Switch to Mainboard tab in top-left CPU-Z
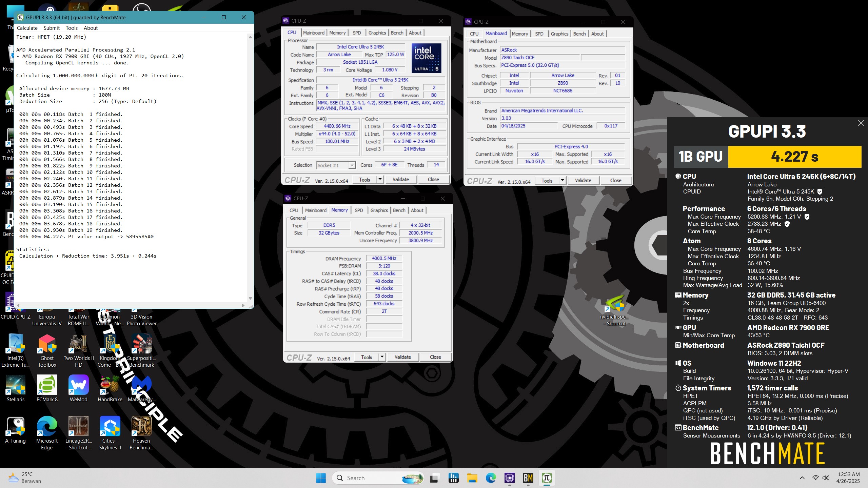The height and width of the screenshot is (488, 868). [x=314, y=33]
